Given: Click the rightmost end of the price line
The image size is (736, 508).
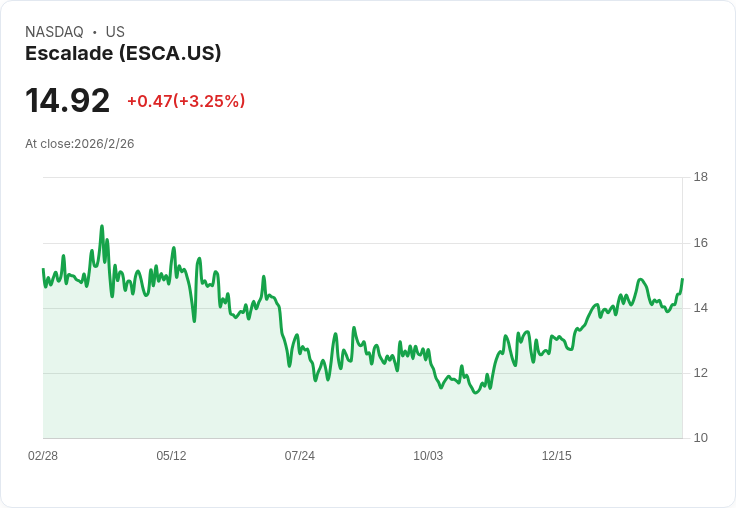Looking at the screenshot, I should [x=682, y=279].
